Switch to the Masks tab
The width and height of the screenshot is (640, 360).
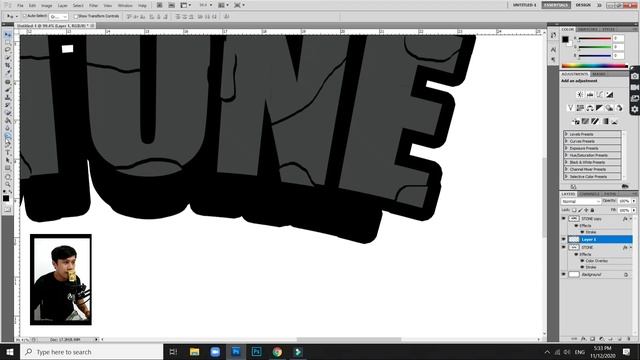(599, 74)
